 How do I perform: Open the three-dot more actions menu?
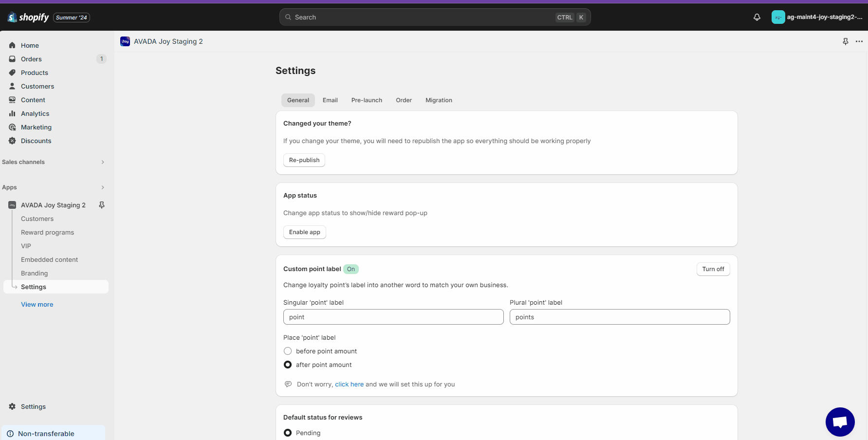click(859, 41)
